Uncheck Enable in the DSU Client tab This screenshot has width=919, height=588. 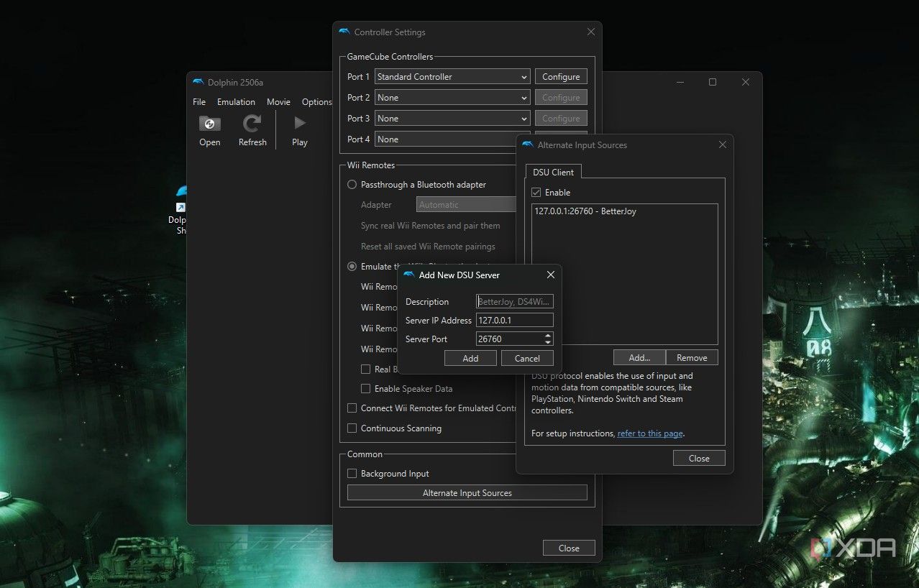coord(536,193)
